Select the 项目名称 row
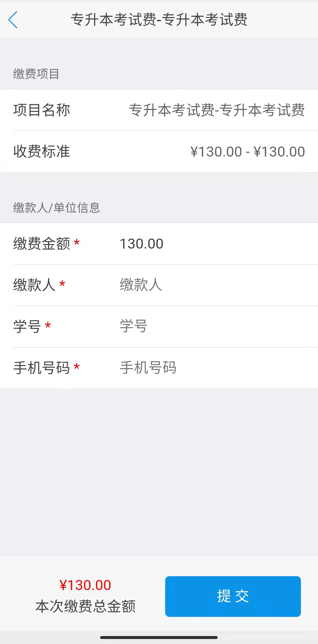This screenshot has width=318, height=644. click(x=159, y=110)
